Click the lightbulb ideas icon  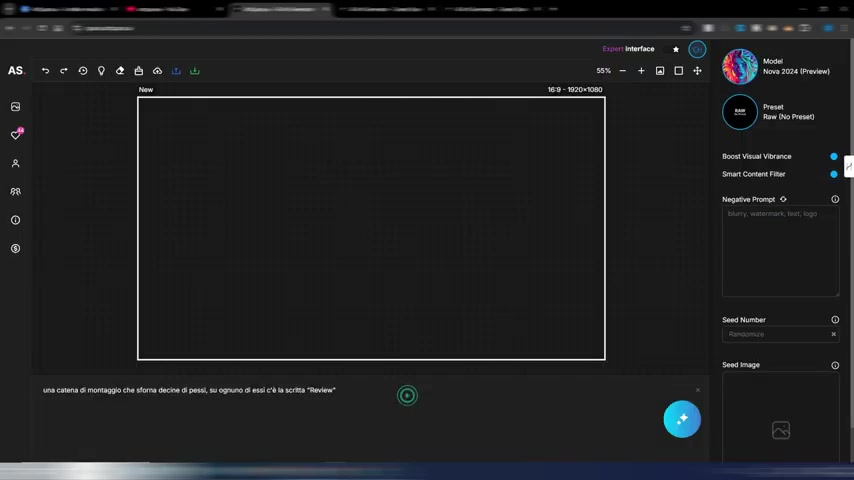(101, 71)
